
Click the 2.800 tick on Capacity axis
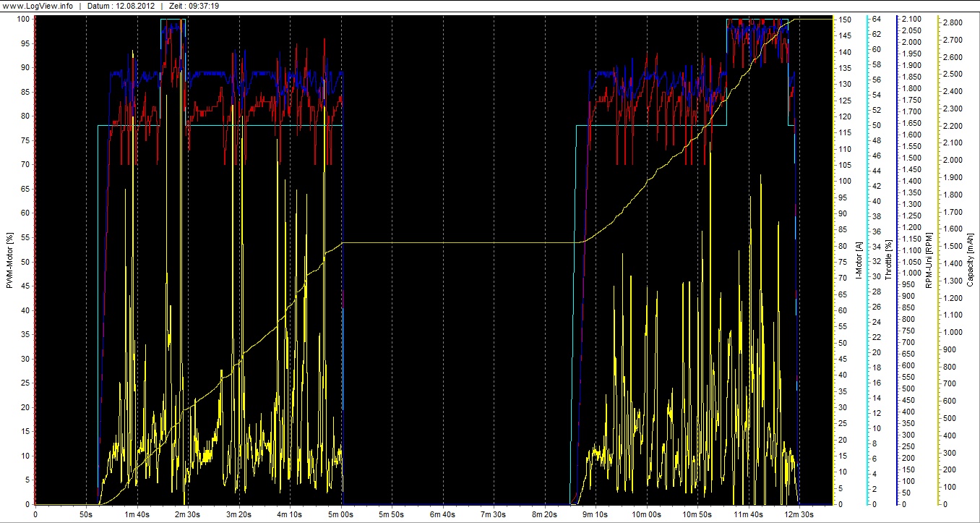pos(954,23)
